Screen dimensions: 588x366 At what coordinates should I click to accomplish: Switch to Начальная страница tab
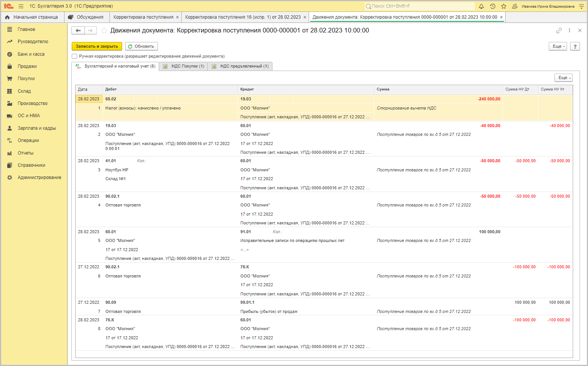click(x=32, y=17)
